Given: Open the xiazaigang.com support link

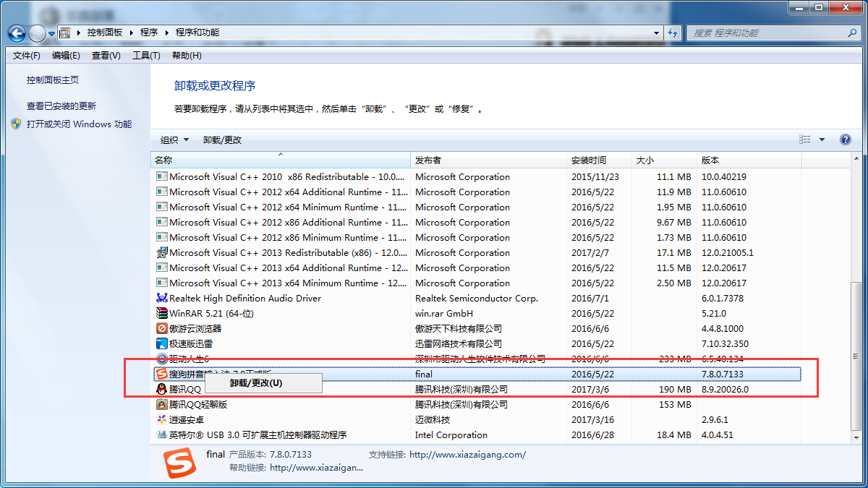Looking at the screenshot, I should pos(467,454).
